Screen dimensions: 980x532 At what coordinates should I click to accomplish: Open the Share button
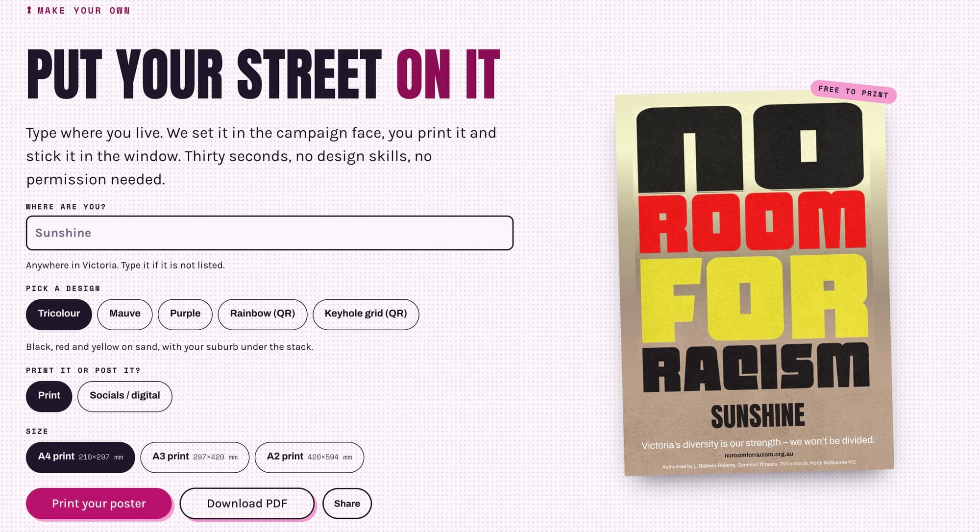pyautogui.click(x=347, y=504)
